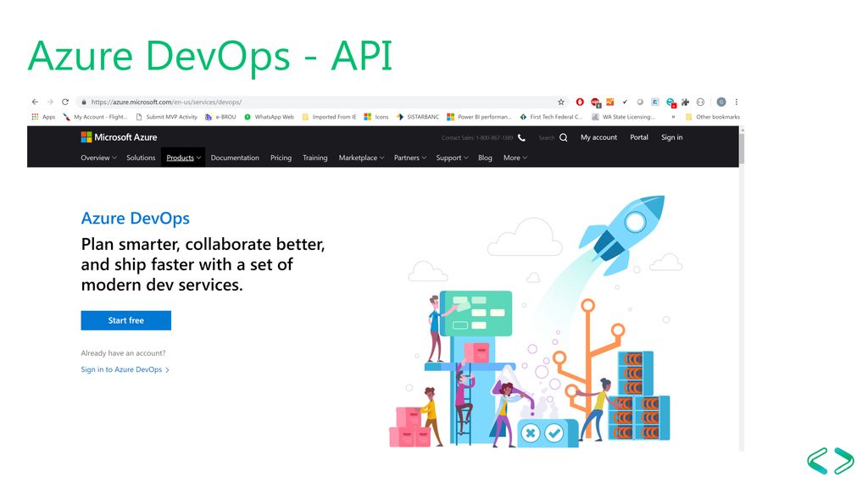The width and height of the screenshot is (868, 488).
Task: Open the Pricing menu item
Action: pyautogui.click(x=281, y=158)
